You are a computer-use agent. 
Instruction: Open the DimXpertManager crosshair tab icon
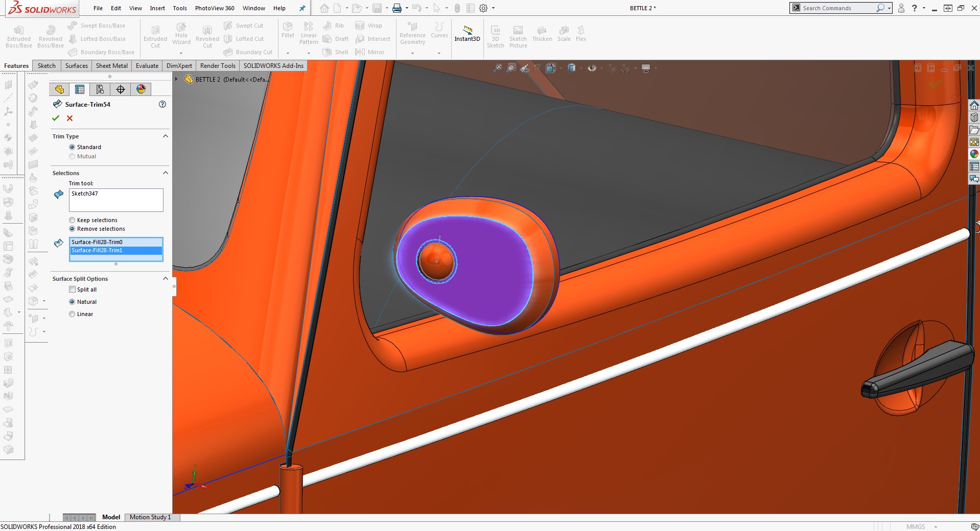(x=121, y=89)
